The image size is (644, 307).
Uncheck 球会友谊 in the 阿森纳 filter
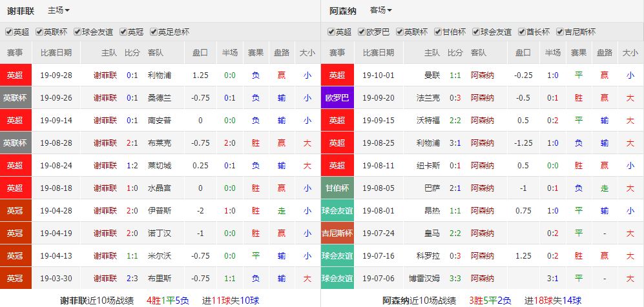coord(476,32)
